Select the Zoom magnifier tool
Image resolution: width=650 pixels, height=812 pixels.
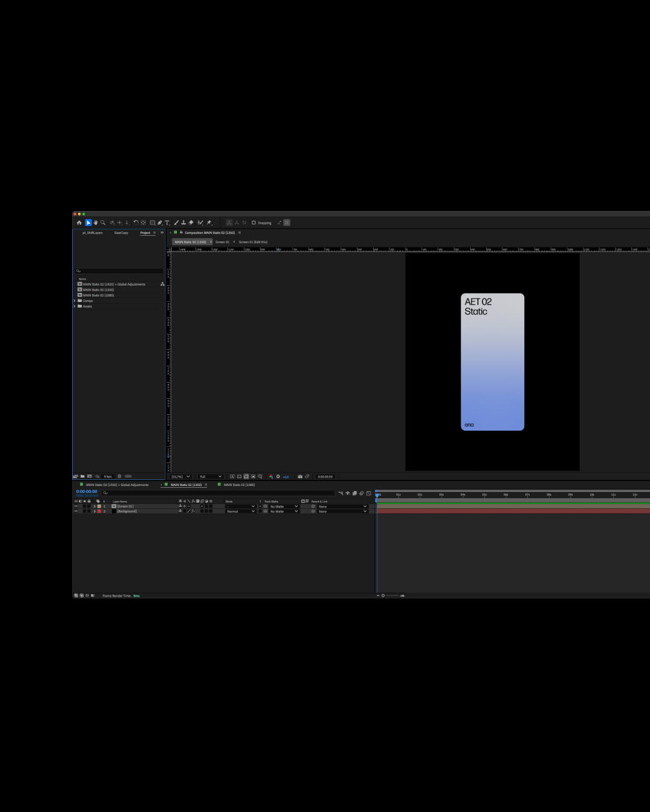click(103, 223)
